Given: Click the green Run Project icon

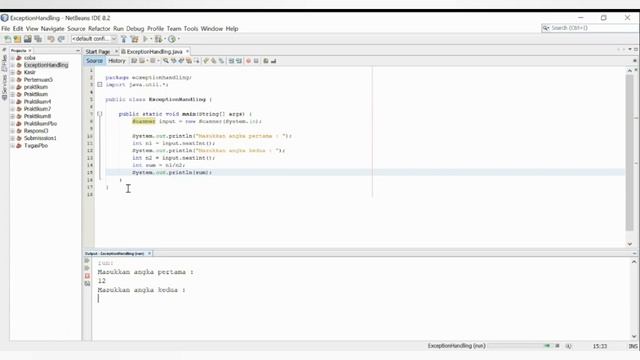Looking at the screenshot, I should coord(145,39).
